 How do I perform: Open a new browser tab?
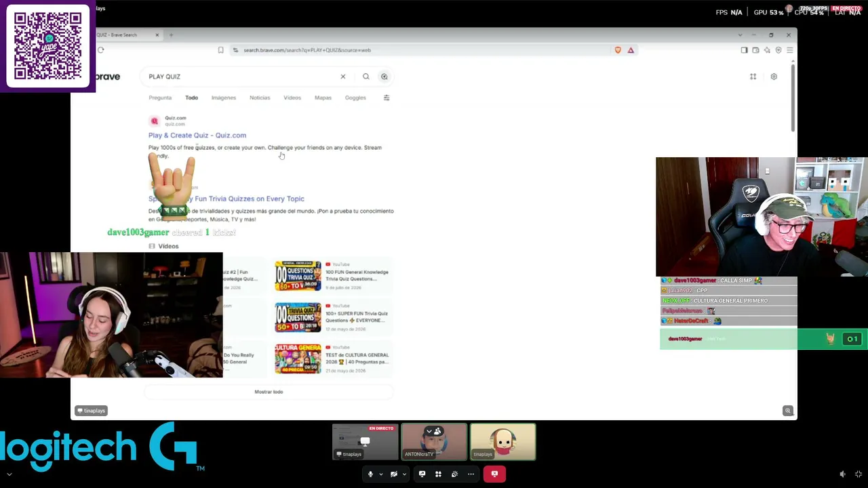click(171, 35)
